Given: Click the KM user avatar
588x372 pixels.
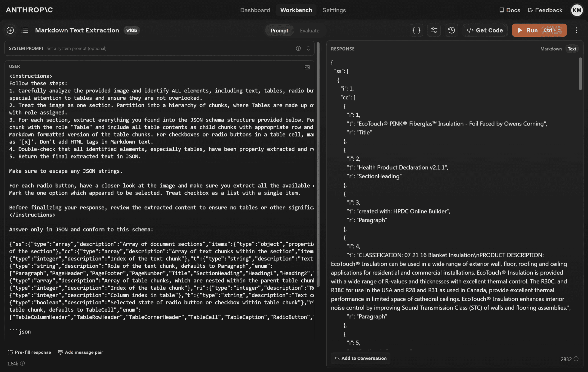Looking at the screenshot, I should coord(577,10).
